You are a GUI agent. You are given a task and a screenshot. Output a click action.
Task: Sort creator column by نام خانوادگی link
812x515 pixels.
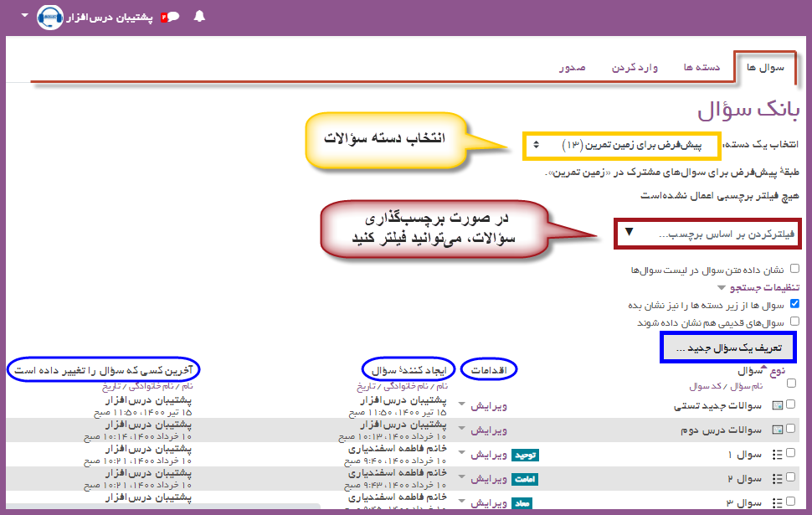tap(407, 386)
